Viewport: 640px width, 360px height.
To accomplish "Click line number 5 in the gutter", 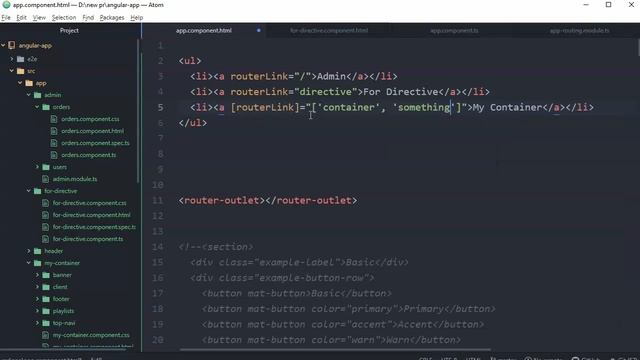I will pos(160,107).
